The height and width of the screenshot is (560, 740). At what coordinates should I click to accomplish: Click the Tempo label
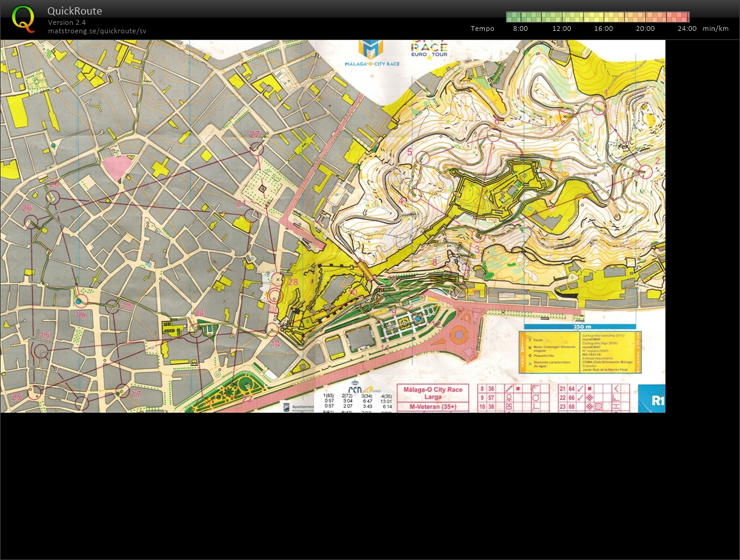click(x=482, y=28)
